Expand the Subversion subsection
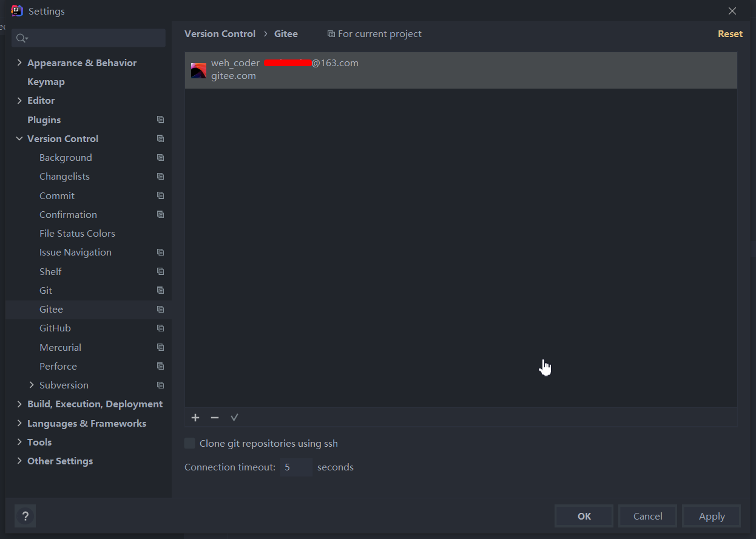The image size is (756, 539). [32, 385]
